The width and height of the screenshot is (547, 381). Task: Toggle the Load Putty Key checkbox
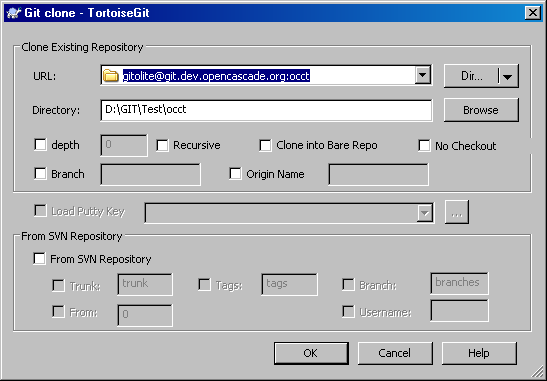click(x=40, y=211)
